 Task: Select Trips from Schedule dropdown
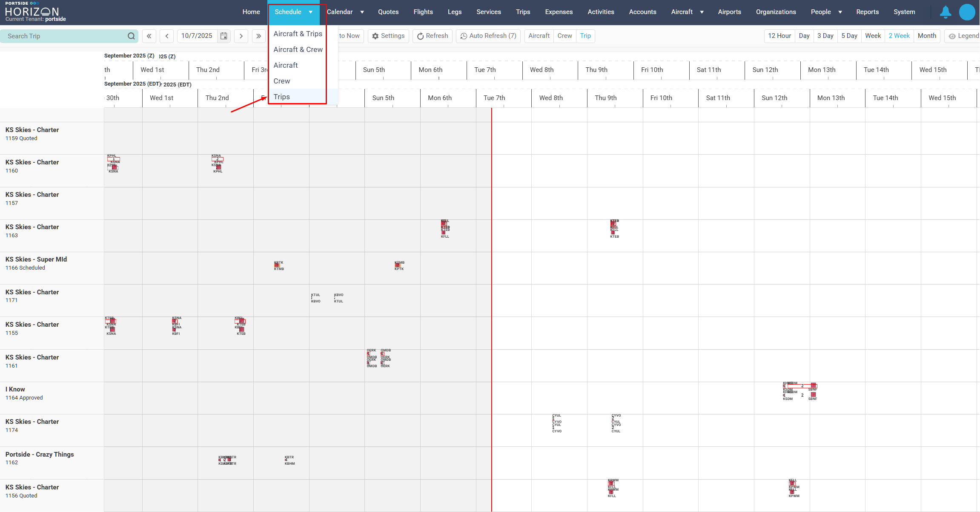tap(282, 97)
